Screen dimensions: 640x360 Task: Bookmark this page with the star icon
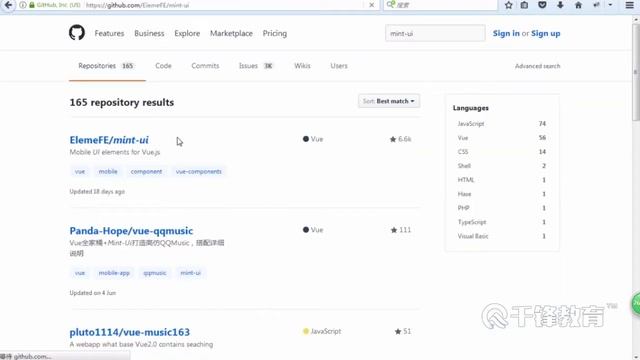point(508,5)
